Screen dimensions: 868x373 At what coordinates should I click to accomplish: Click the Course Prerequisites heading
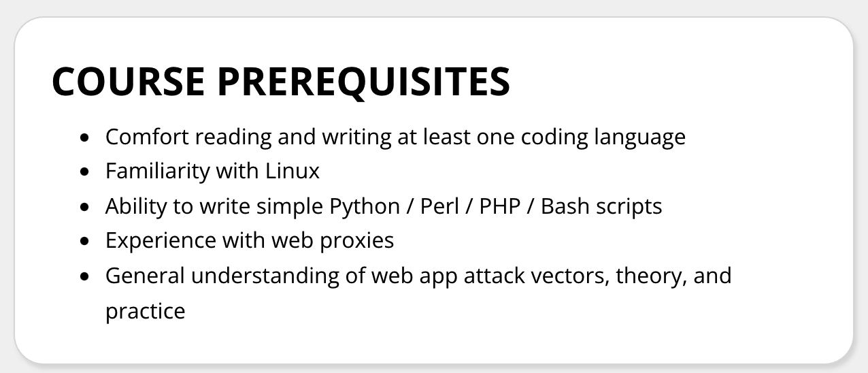coord(280,82)
